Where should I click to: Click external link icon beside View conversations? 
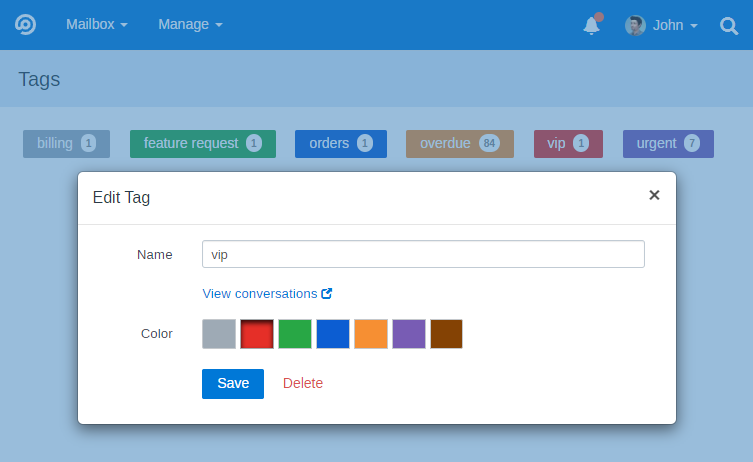coord(327,293)
